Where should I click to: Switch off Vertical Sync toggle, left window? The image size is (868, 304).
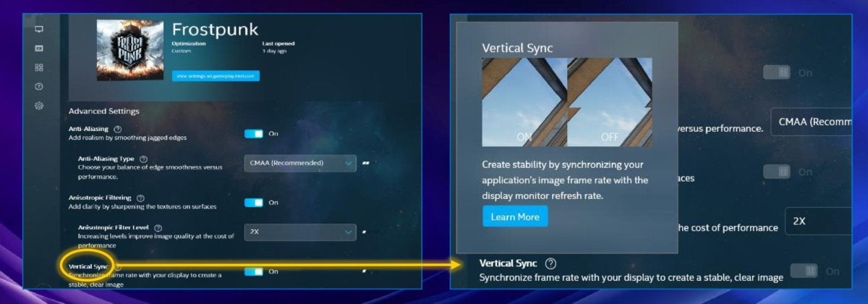click(x=254, y=271)
